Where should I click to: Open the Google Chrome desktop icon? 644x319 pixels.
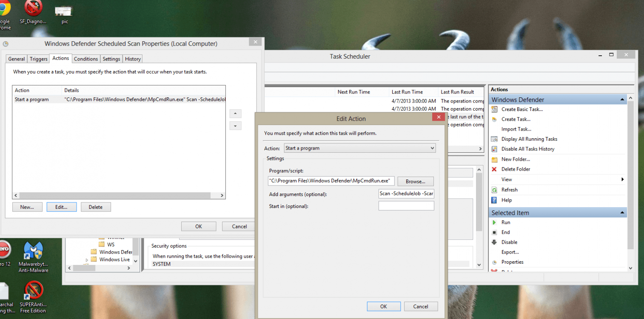[x=5, y=15]
